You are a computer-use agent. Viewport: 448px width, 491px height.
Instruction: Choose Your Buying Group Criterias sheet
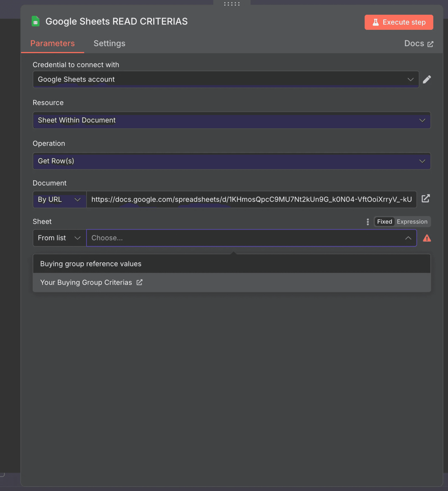click(x=232, y=282)
